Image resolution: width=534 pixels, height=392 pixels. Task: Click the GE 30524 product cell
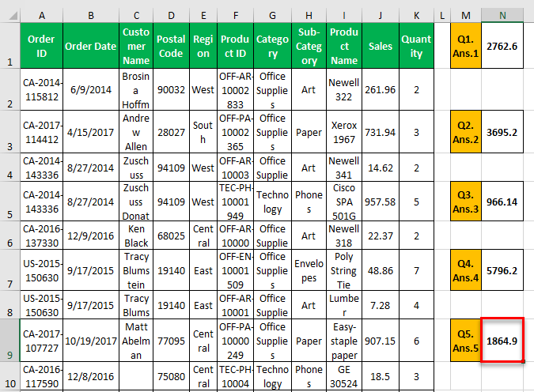pyautogui.click(x=344, y=376)
